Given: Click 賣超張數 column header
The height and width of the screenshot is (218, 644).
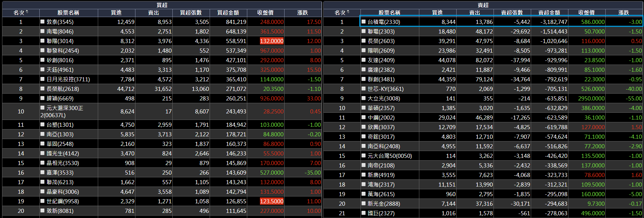Looking at the screenshot, I should pyautogui.click(x=512, y=13).
